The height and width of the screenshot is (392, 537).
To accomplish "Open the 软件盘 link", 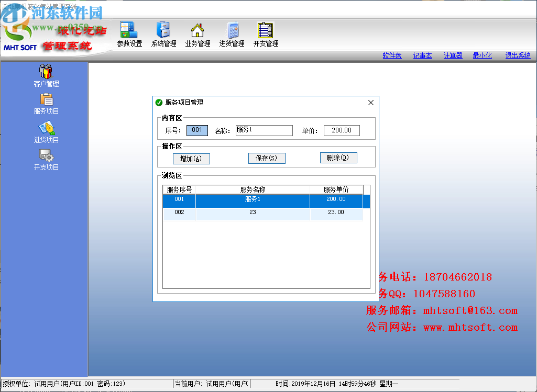I will (x=392, y=55).
